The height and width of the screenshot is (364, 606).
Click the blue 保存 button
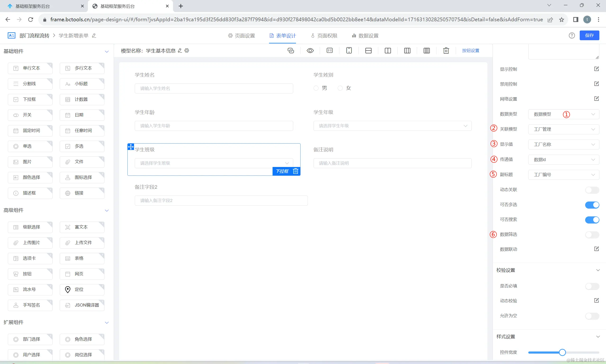589,35
